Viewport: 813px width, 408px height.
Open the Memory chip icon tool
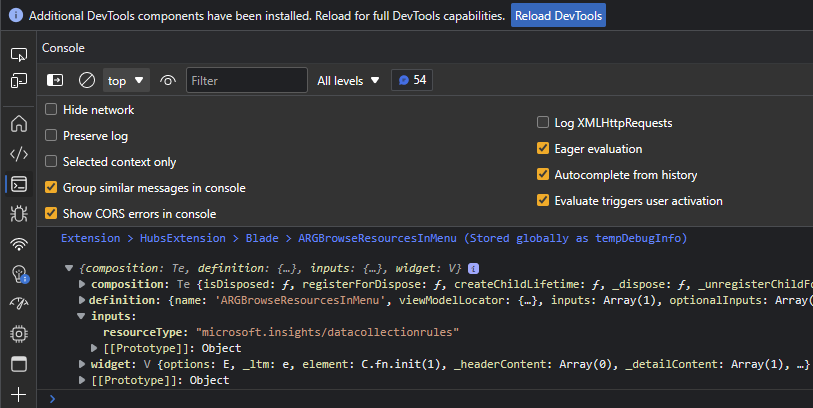(19, 334)
